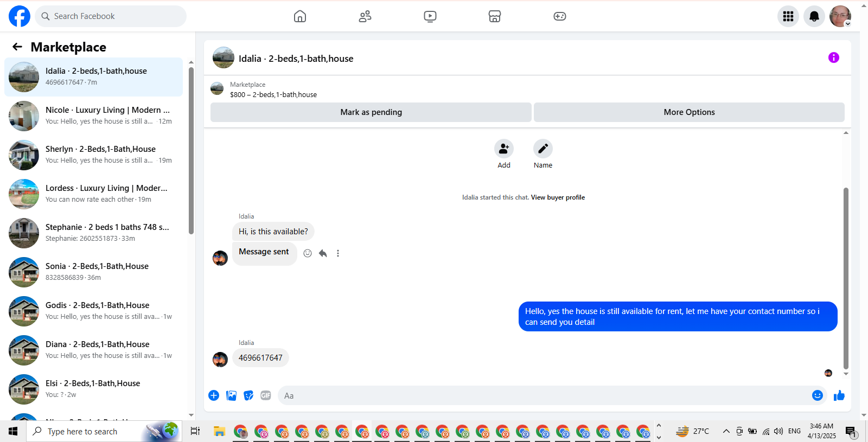Click the More Options button
Image resolution: width=868 pixels, height=442 pixels.
point(689,112)
